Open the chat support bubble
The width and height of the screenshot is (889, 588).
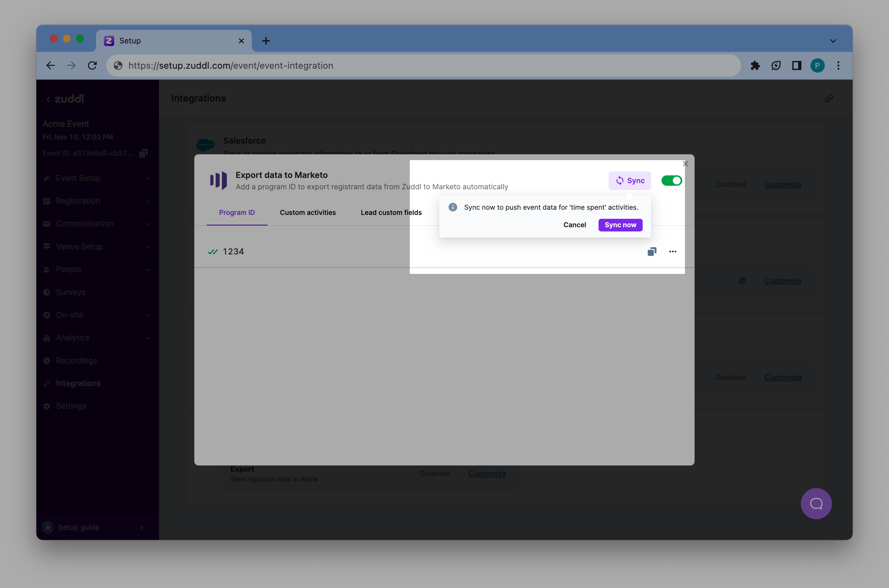click(x=816, y=503)
